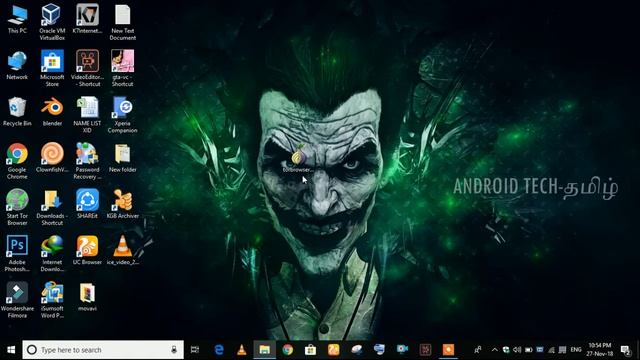Check battery status in system tray
The image size is (640, 360).
[x=529, y=350]
